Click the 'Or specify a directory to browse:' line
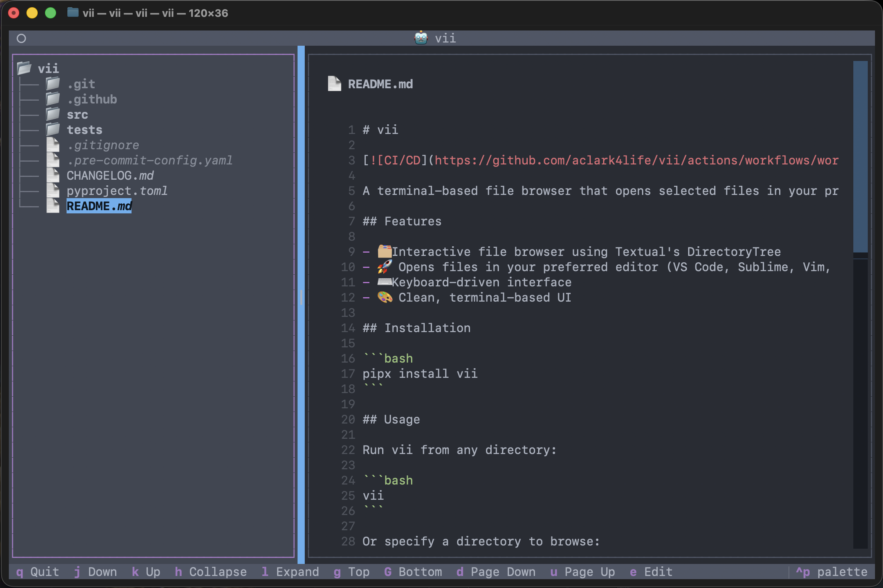This screenshot has width=883, height=588. coord(481,541)
